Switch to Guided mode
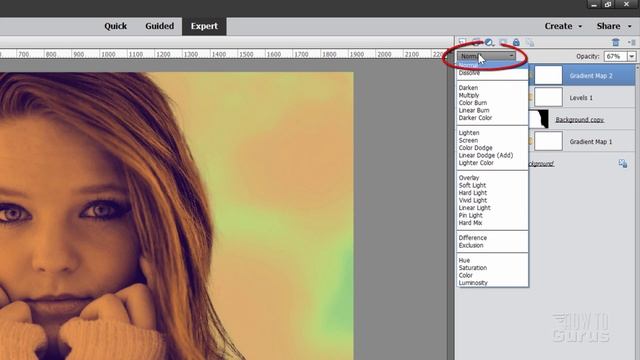This screenshot has height=360, width=640. click(160, 26)
